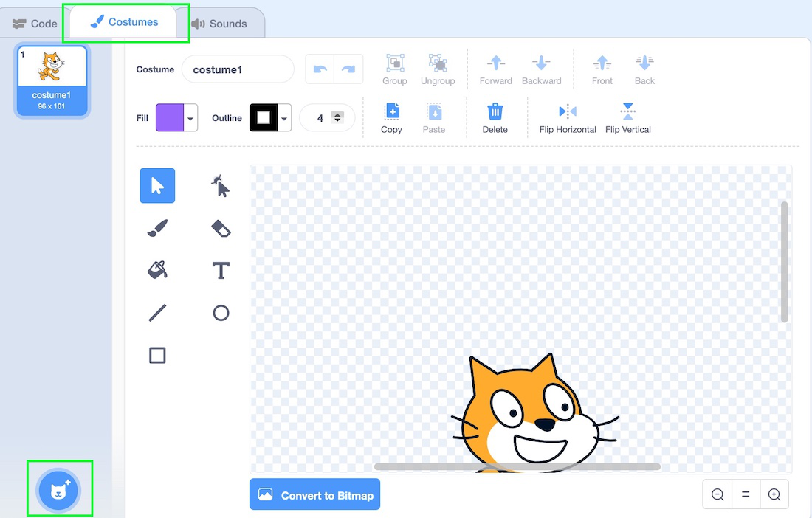Select the costume1 thumbnail in the sidebar
812x518 pixels.
coord(52,80)
